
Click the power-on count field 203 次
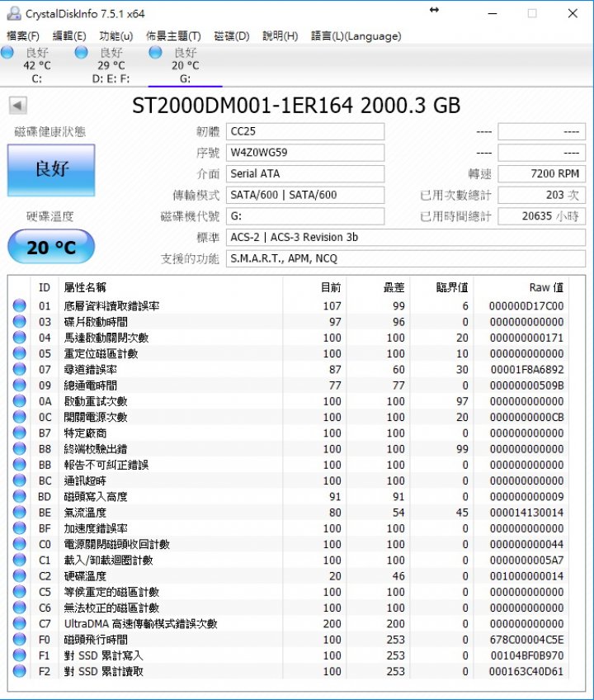click(x=542, y=195)
